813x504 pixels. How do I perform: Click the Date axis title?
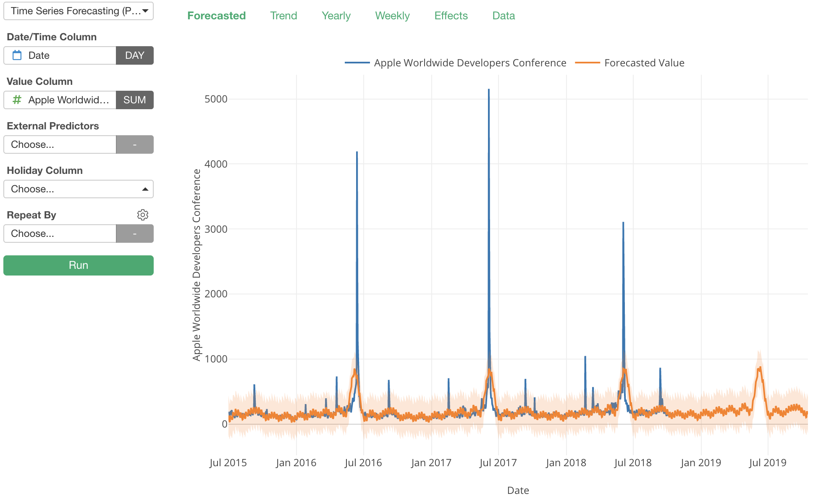518,491
